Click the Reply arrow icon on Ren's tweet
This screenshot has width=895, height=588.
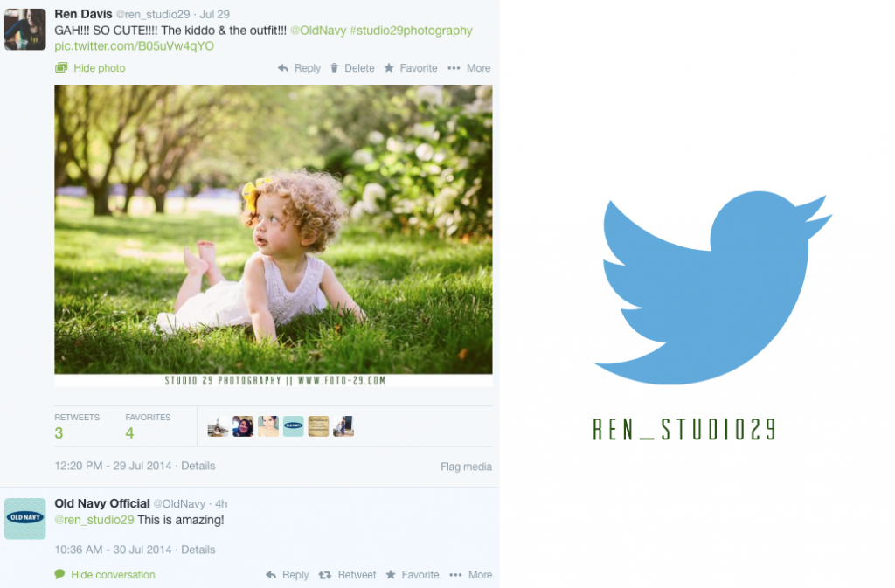[x=283, y=68]
